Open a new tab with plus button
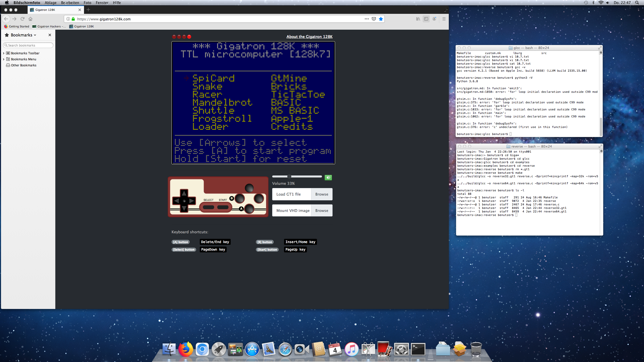The width and height of the screenshot is (644, 362). click(88, 10)
